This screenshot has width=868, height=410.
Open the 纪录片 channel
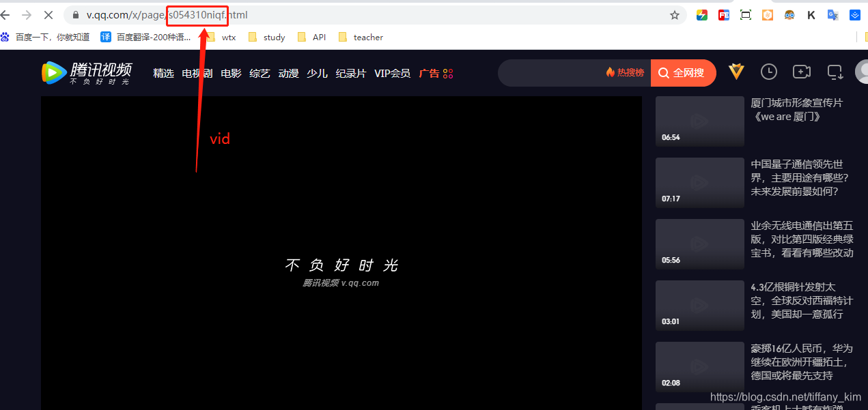click(351, 73)
